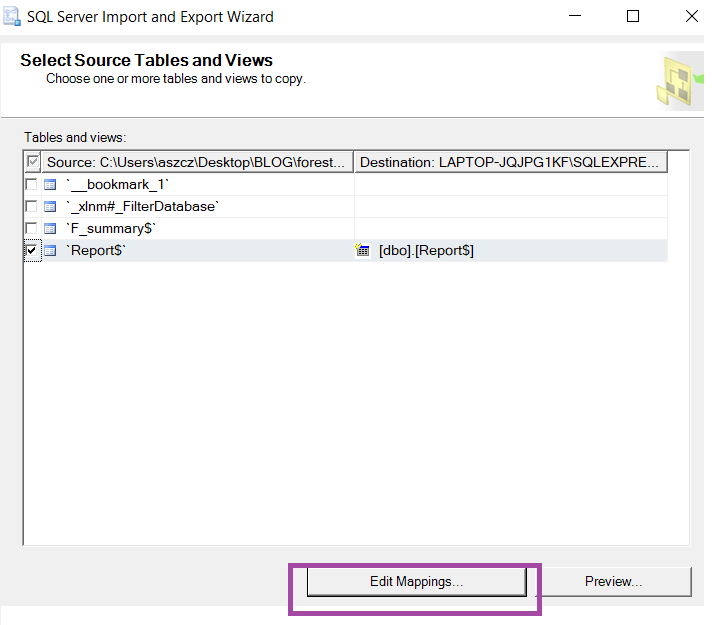Check the `_xlnm#_FilterDatabase` checkbox
712x625 pixels.
(32, 206)
